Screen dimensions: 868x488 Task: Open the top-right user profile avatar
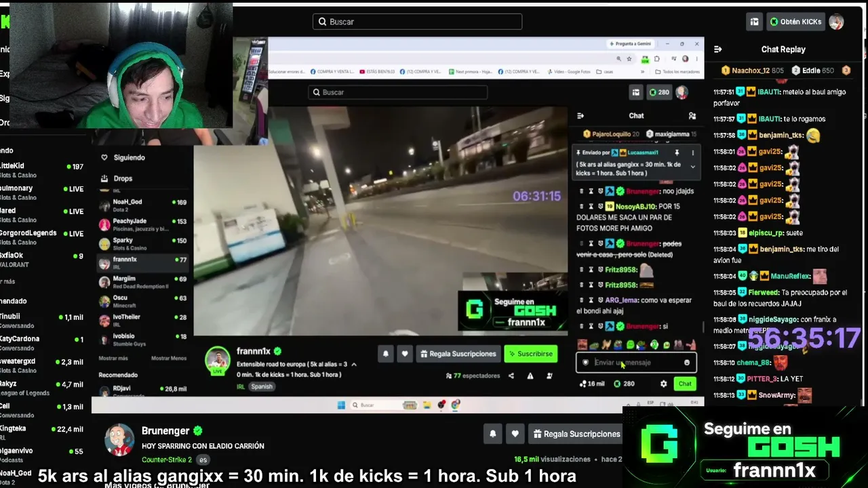pos(836,22)
